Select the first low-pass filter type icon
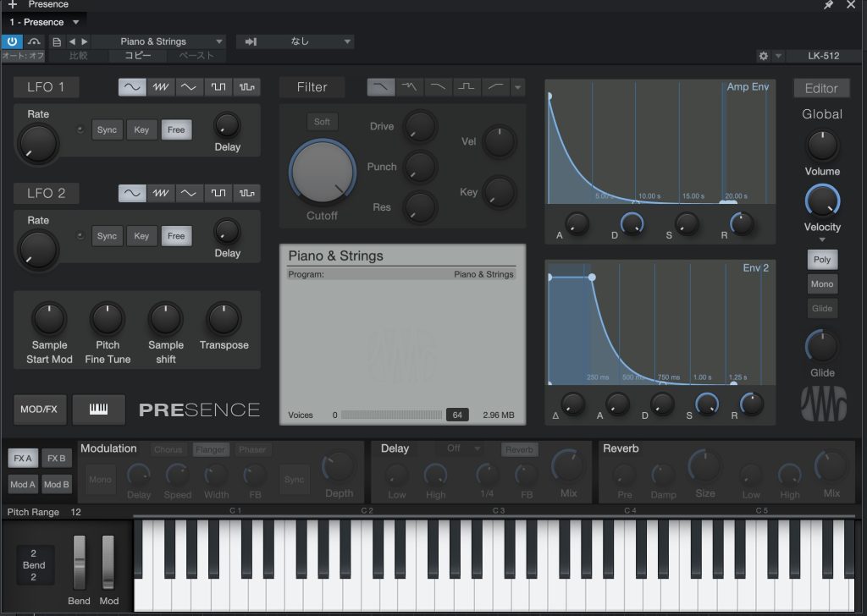The height and width of the screenshot is (616, 867). click(x=380, y=87)
